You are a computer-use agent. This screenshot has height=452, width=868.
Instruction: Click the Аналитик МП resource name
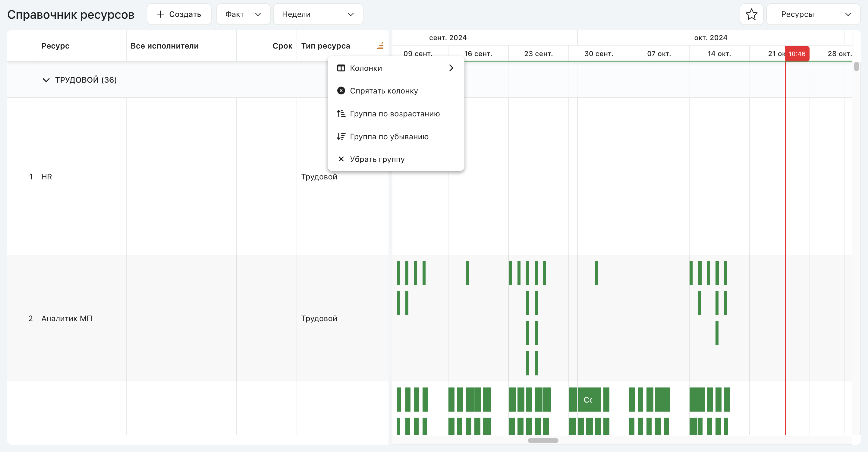click(67, 318)
